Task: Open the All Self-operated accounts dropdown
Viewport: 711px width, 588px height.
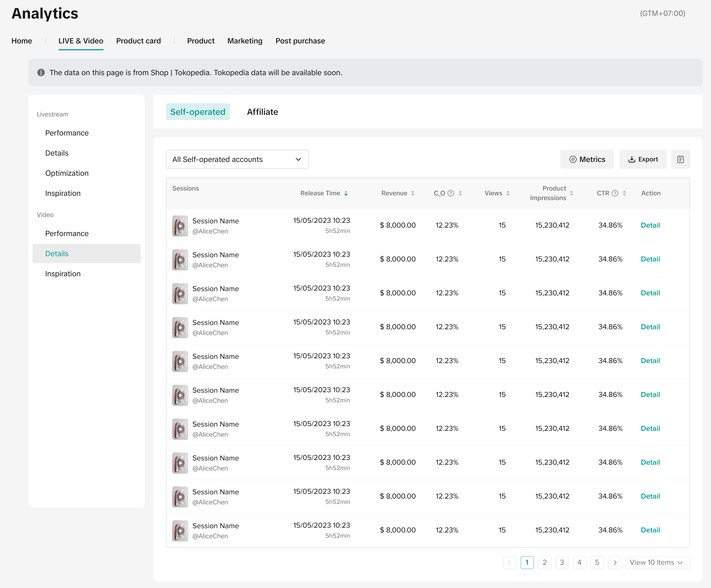Action: coord(237,159)
